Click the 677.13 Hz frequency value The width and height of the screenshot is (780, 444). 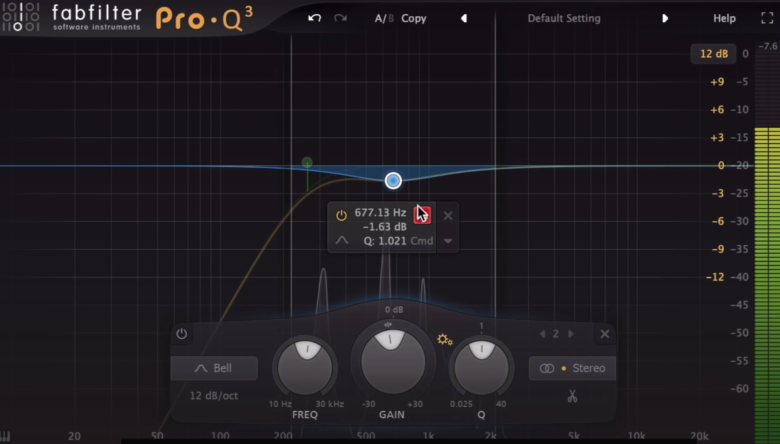click(x=380, y=213)
